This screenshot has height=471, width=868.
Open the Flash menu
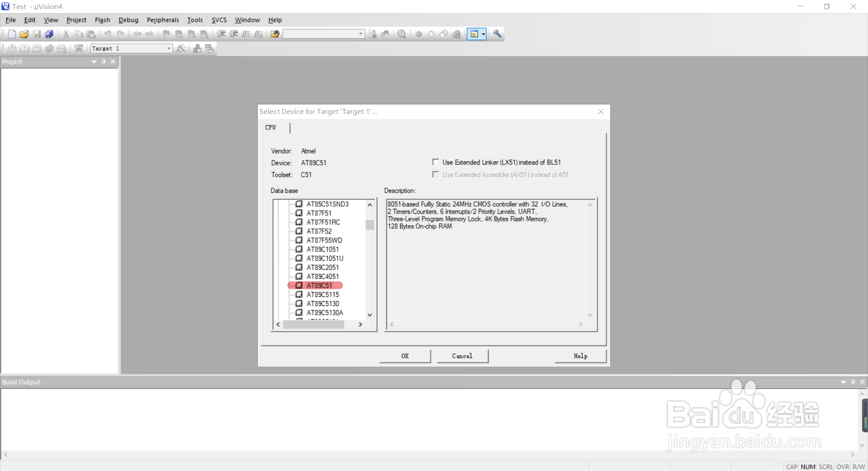point(103,20)
